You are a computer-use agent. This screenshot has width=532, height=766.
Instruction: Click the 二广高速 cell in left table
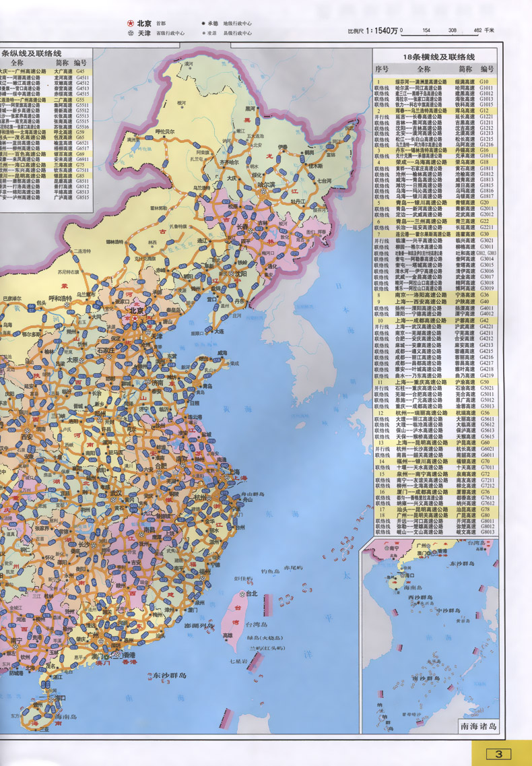coord(63,99)
